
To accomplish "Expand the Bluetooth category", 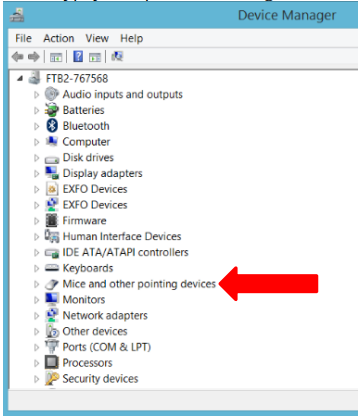I will tap(36, 126).
